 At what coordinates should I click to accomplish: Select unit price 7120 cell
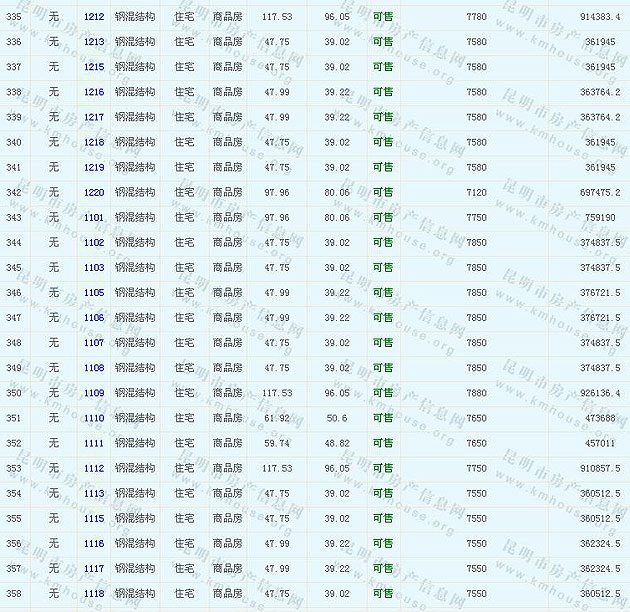476,192
